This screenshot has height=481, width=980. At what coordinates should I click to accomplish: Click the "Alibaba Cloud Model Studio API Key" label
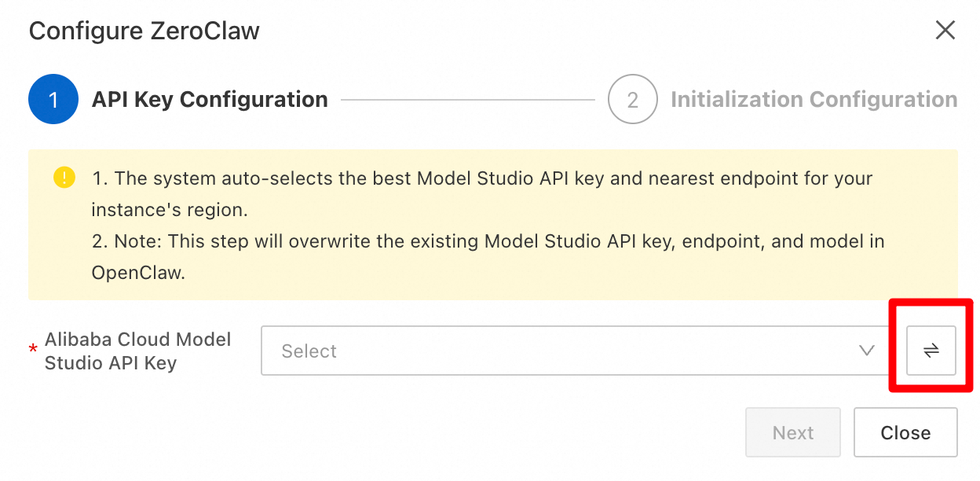tap(138, 351)
